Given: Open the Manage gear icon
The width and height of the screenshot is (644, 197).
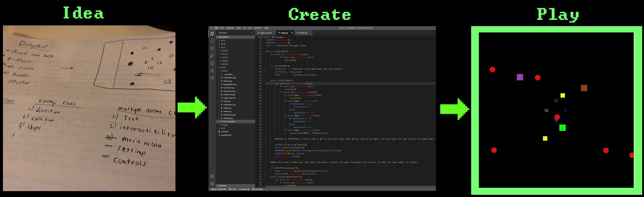Looking at the screenshot, I should click(212, 183).
